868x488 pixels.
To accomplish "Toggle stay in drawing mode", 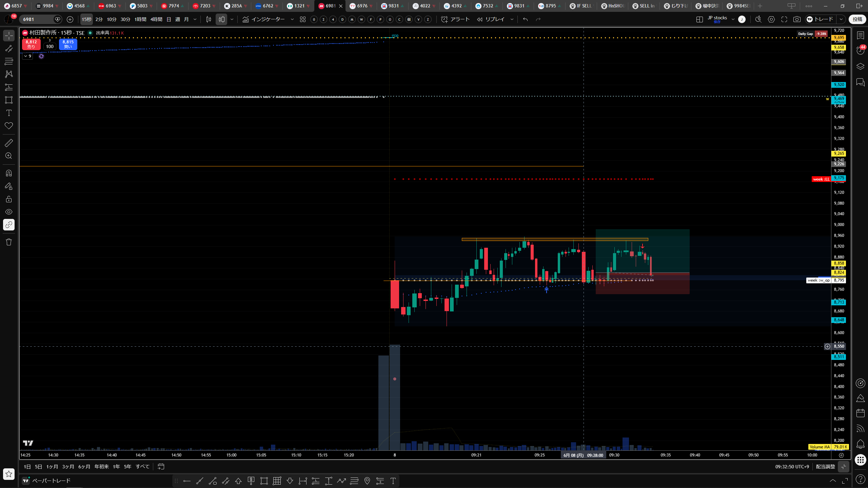I will point(9,186).
